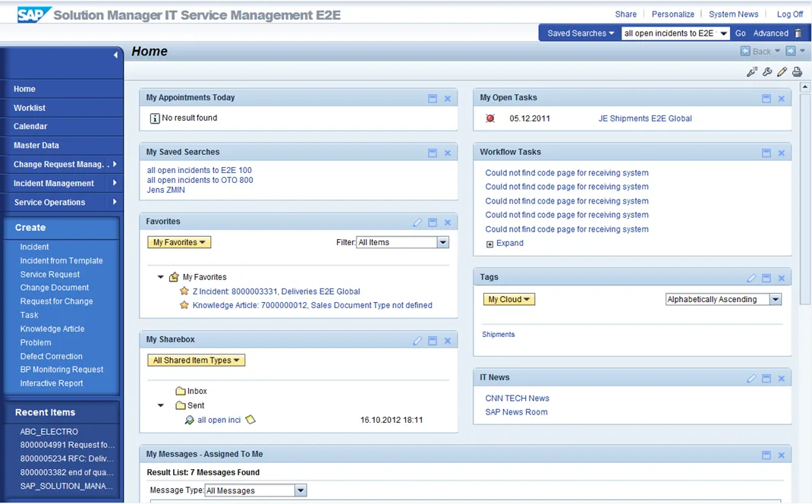Open the JE Shipments E2E Global task
Screen dimensions: 812x504
pyautogui.click(x=644, y=118)
